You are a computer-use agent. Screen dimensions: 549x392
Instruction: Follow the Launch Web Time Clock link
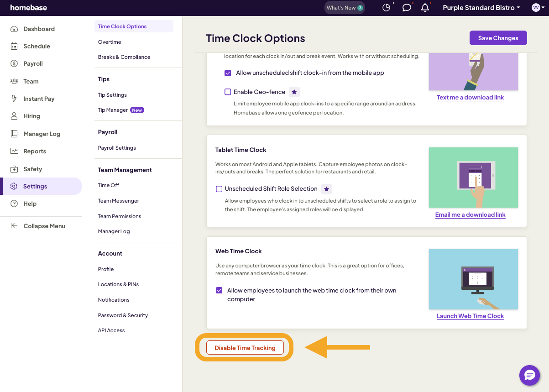pyautogui.click(x=470, y=316)
